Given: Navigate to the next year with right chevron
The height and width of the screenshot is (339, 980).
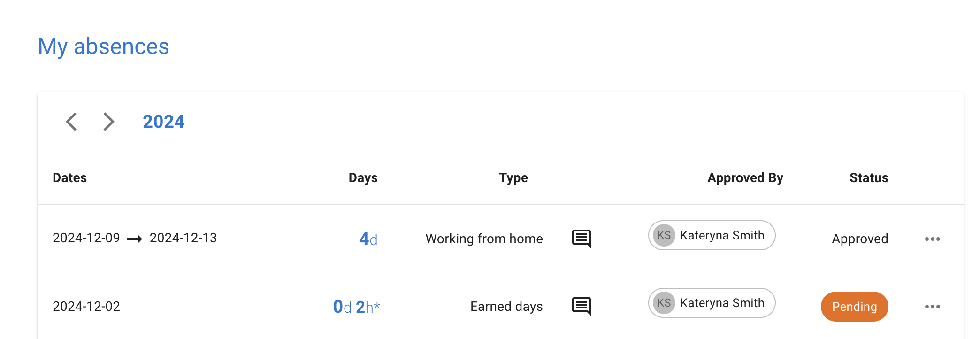Looking at the screenshot, I should [x=108, y=121].
